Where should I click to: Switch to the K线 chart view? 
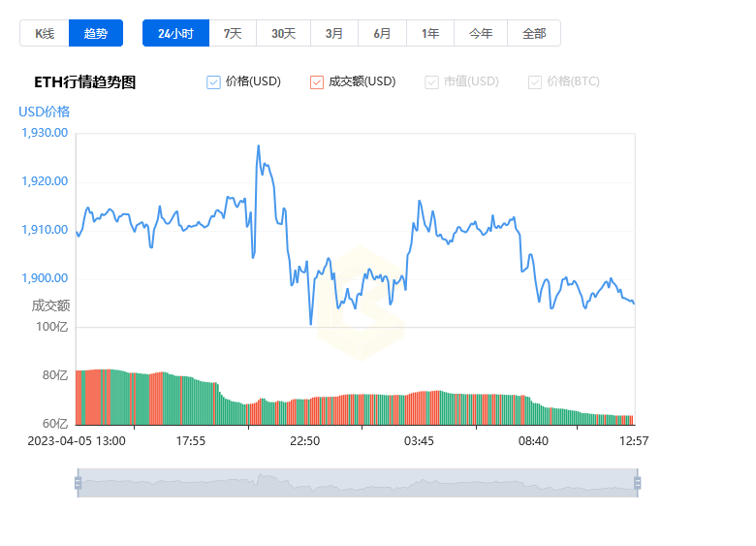coord(45,33)
